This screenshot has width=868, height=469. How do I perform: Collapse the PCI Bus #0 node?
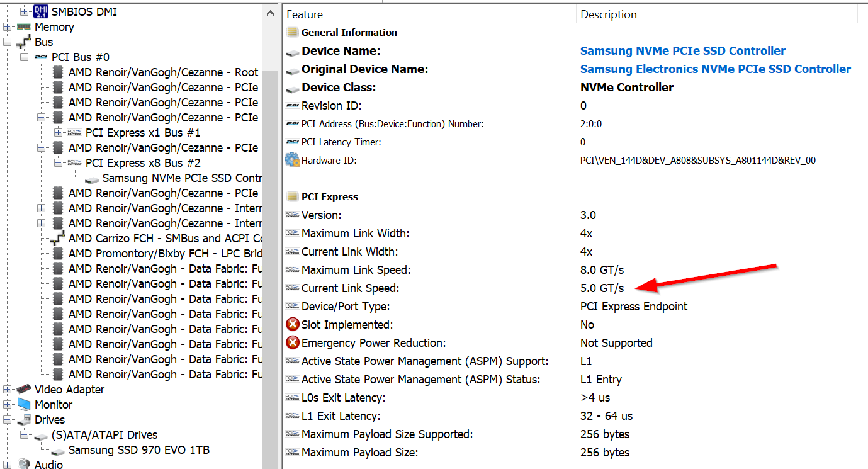click(x=25, y=57)
